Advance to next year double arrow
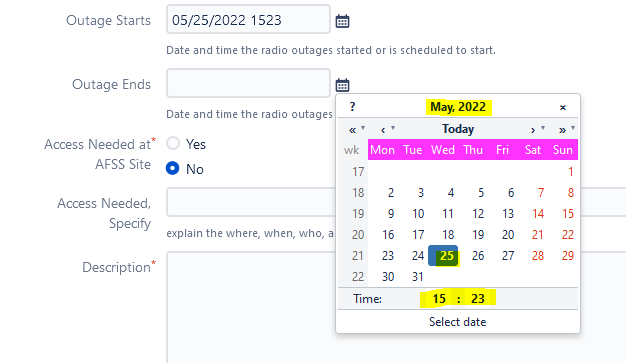 coord(563,130)
